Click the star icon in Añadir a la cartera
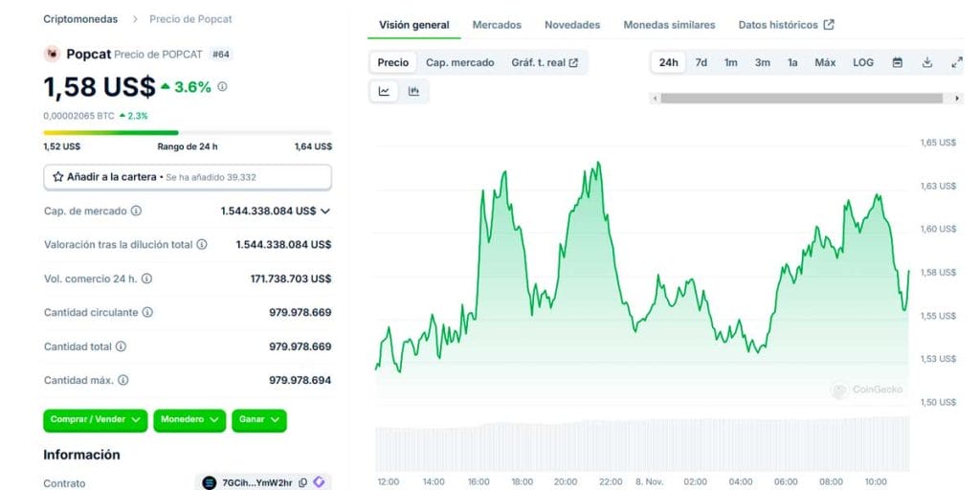Viewport: 980px width, 490px height. (58, 177)
